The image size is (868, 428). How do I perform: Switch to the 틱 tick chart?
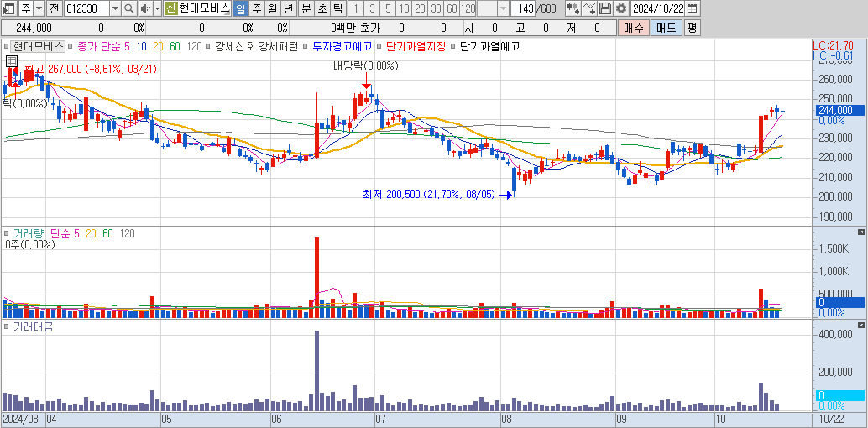coord(337,8)
